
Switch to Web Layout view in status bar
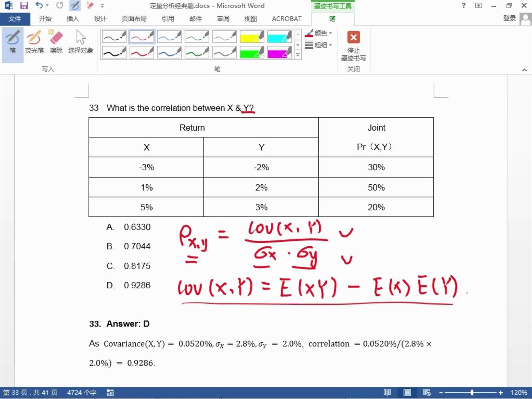tap(427, 393)
